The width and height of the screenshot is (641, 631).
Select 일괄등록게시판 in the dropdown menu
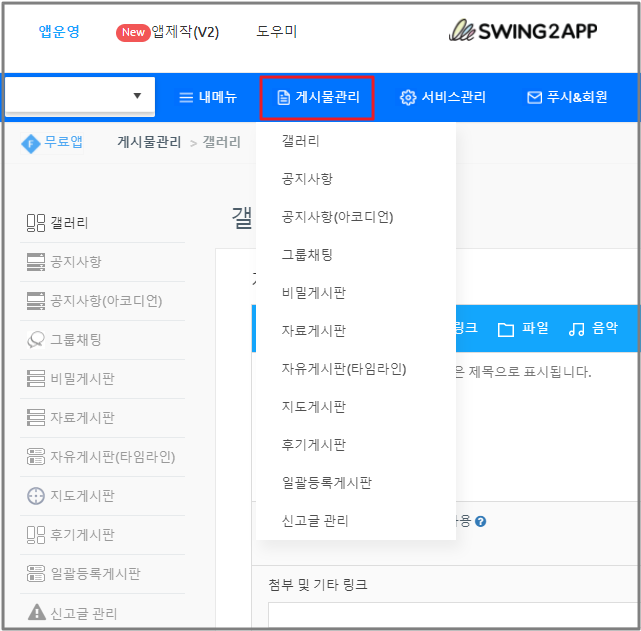click(x=327, y=483)
